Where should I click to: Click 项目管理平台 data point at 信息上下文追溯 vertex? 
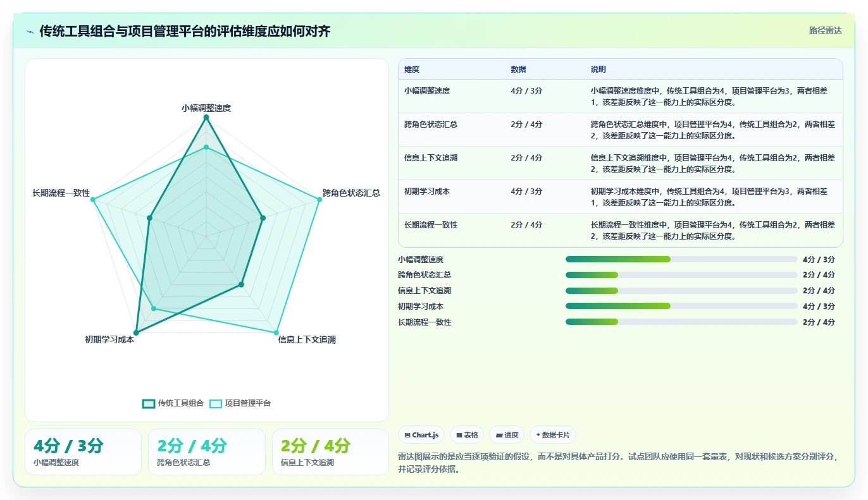pos(276,332)
